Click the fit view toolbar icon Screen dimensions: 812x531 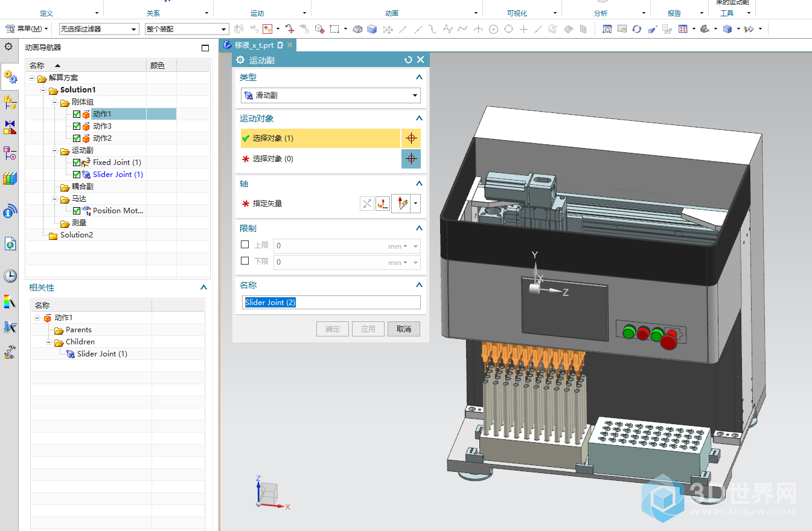pos(607,28)
